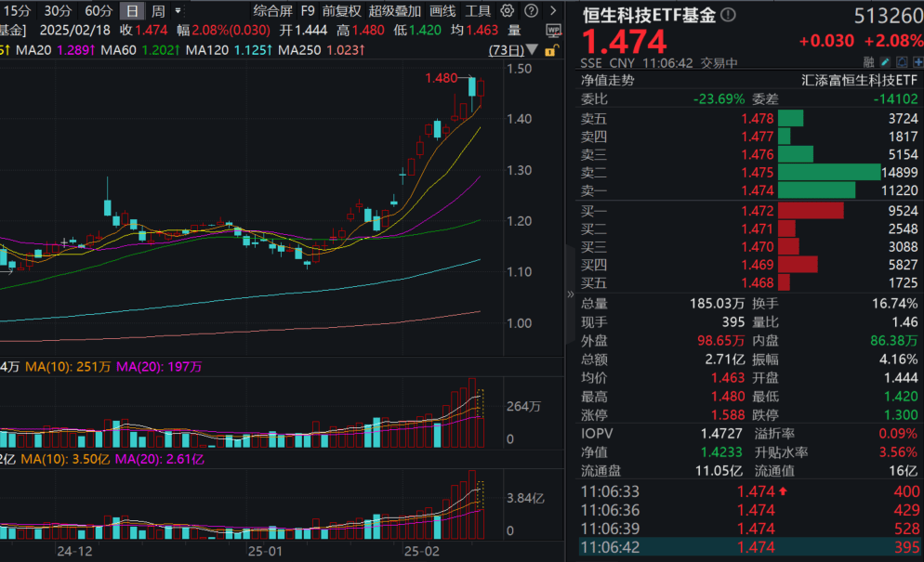Click the help question mark icon
The image size is (924, 562).
531,10
